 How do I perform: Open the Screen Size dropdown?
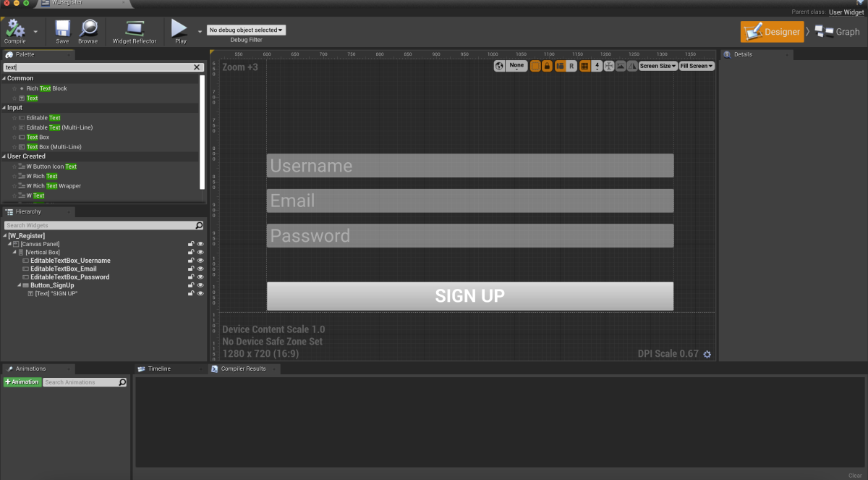pos(658,66)
